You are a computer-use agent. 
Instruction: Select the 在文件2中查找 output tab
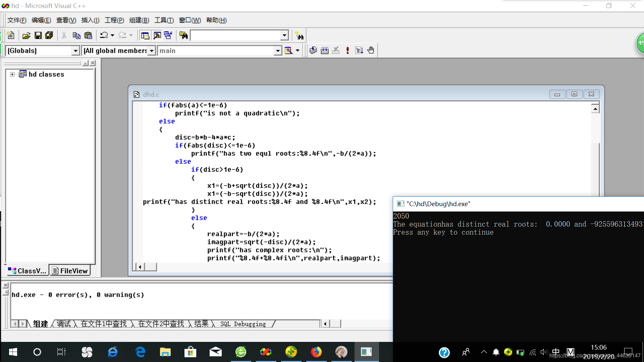point(161,324)
